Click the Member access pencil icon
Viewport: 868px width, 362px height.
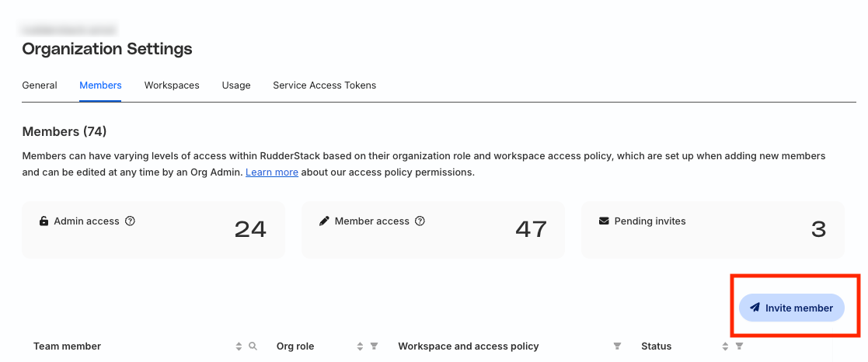click(324, 221)
